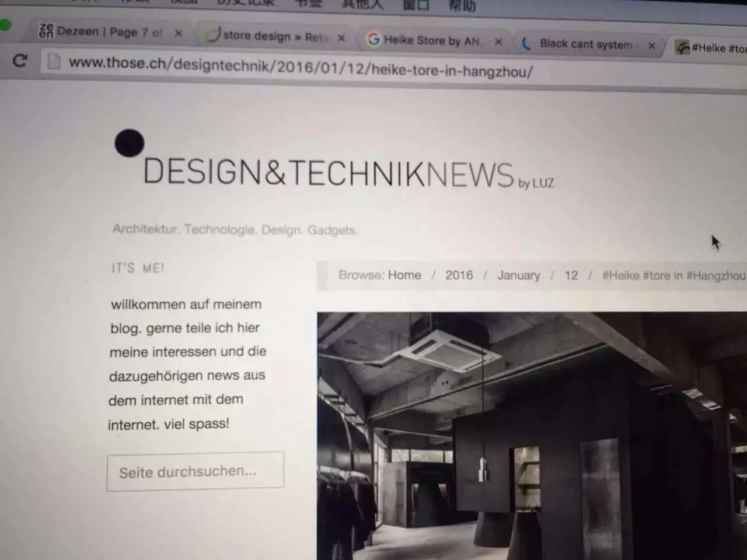Click the Black cant system tab favicon
This screenshot has height=560, width=747.
(526, 43)
